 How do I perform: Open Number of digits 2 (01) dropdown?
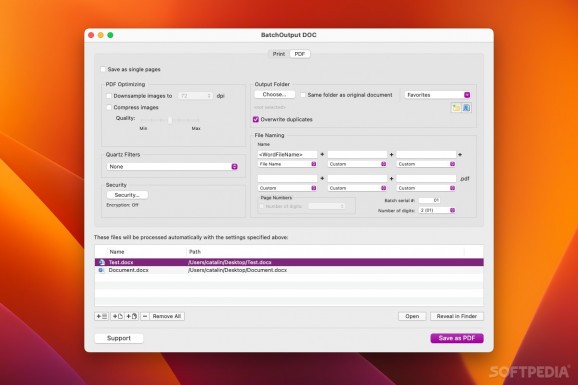point(437,210)
